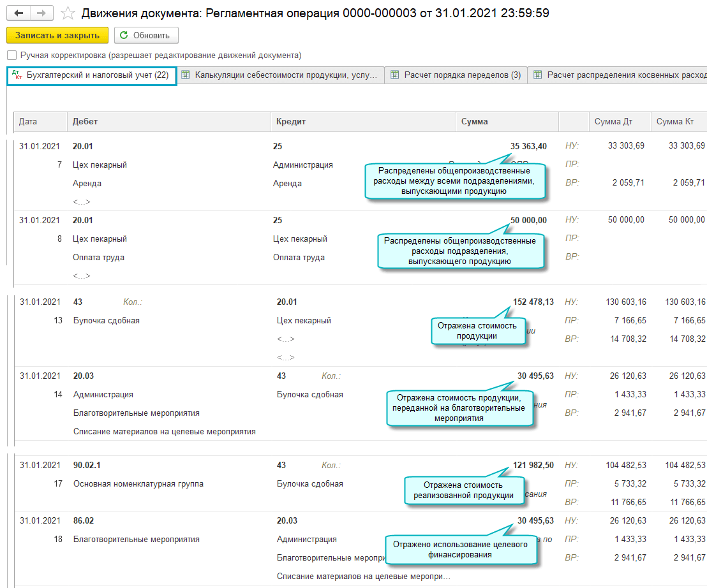Select НУ credit value 130 603,16

click(685, 302)
